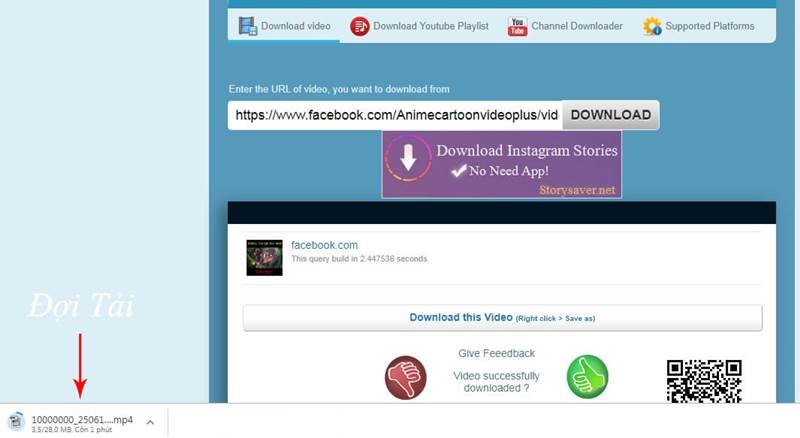Click the mp4 file type icon
The image size is (800, 438).
point(16,422)
